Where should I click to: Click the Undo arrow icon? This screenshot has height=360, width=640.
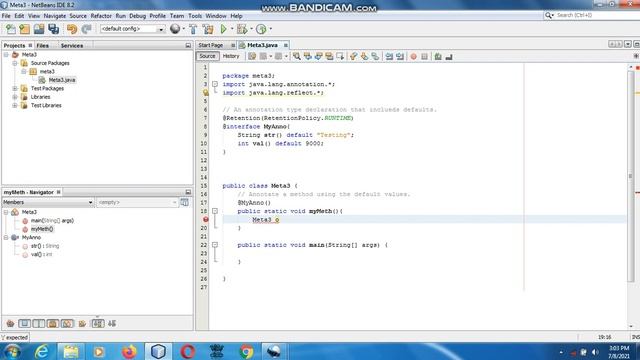[72, 29]
